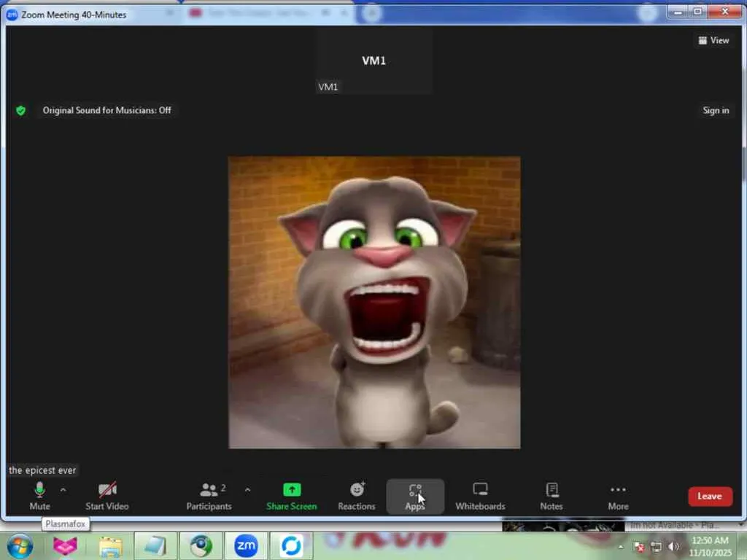Open Whiteboards from the toolbar

[x=480, y=496]
